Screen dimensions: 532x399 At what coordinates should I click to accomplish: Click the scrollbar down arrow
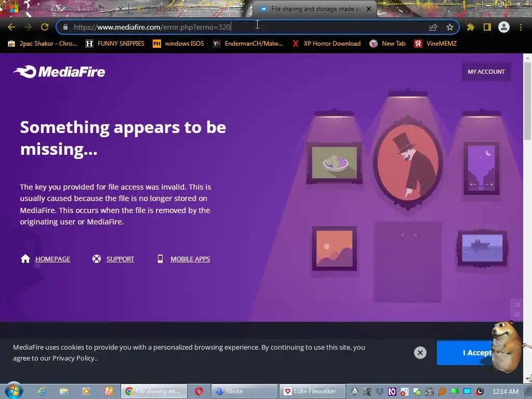pyautogui.click(x=528, y=379)
